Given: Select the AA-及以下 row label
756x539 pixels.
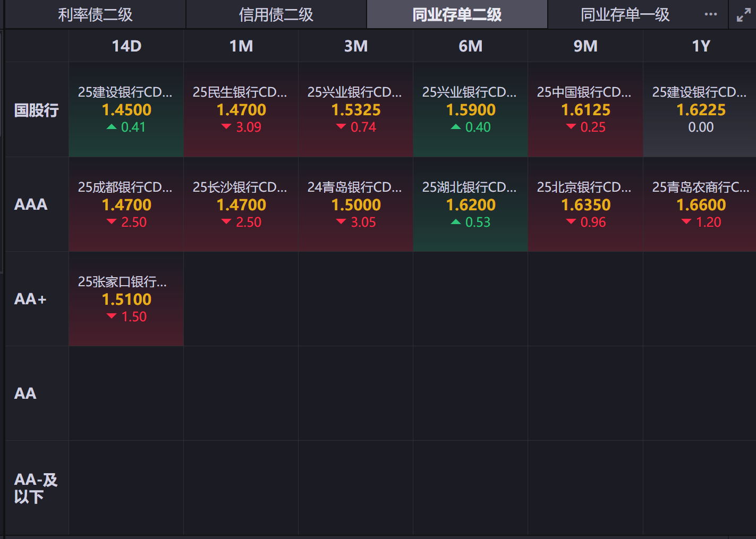Looking at the screenshot, I should pyautogui.click(x=37, y=488).
